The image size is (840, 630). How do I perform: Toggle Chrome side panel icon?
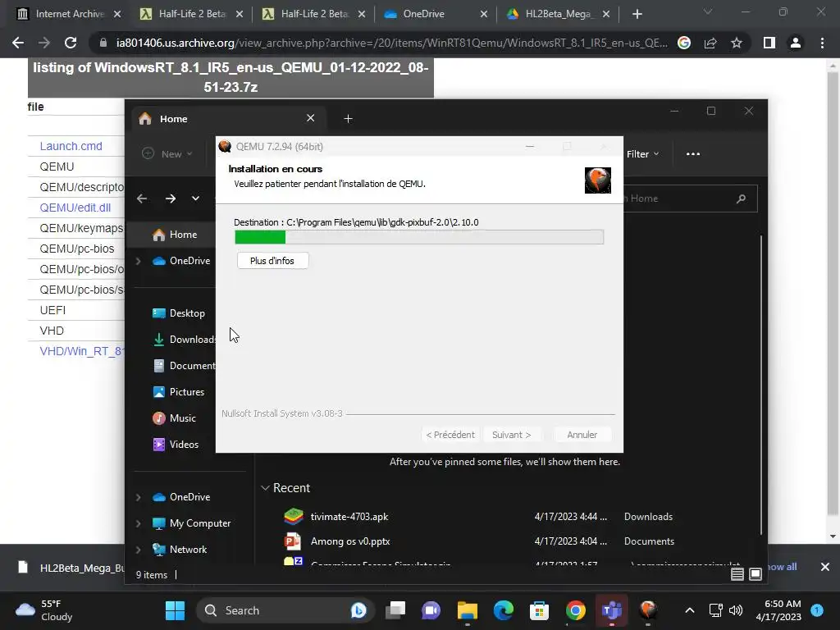point(769,43)
